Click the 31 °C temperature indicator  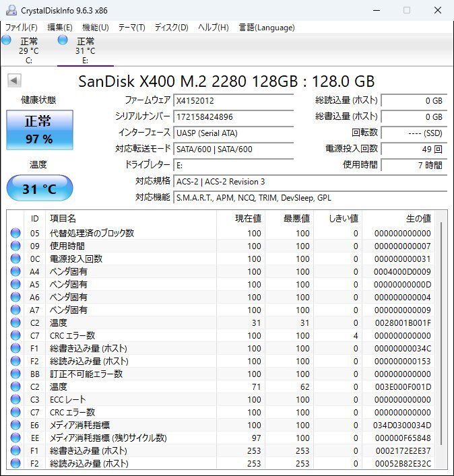tap(40, 188)
